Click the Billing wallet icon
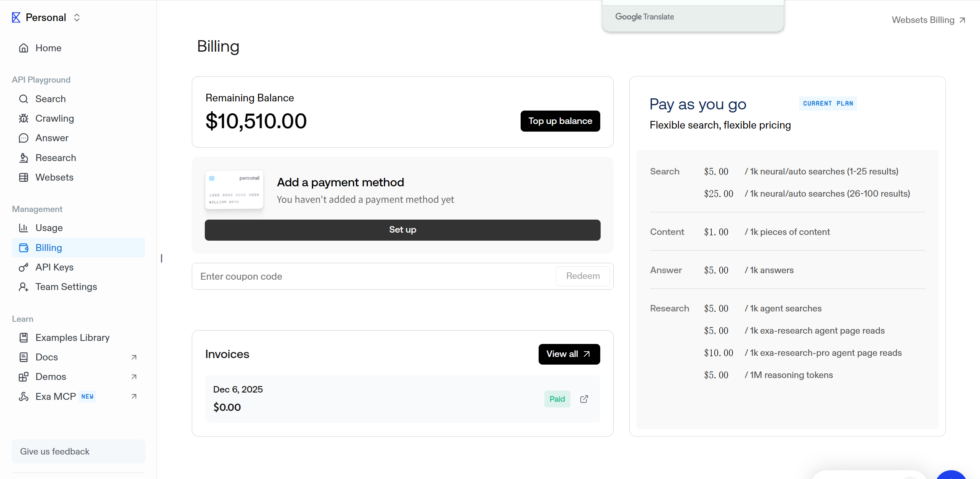This screenshot has width=980, height=479. pos(24,248)
